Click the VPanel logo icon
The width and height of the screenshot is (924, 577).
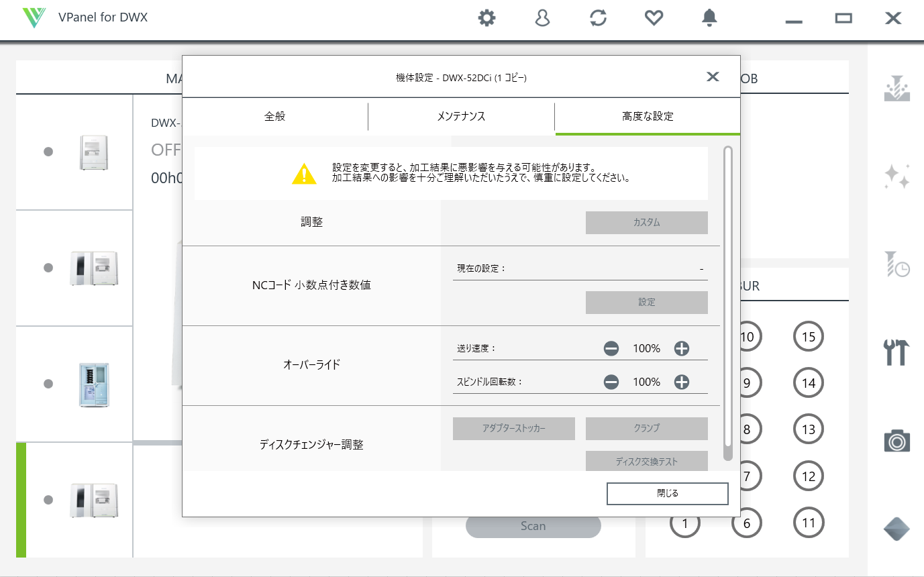tap(34, 18)
